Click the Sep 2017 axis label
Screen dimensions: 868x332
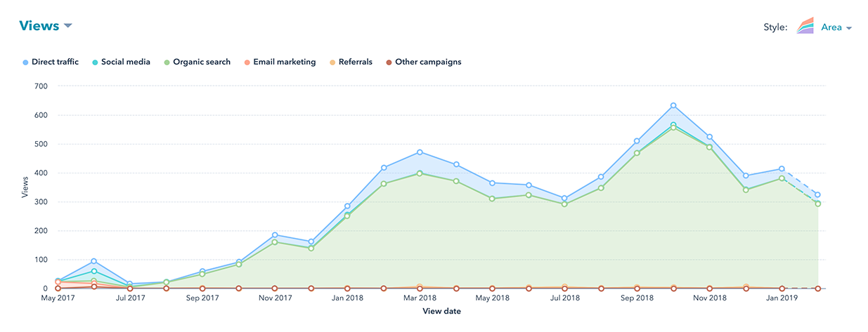coord(202,298)
